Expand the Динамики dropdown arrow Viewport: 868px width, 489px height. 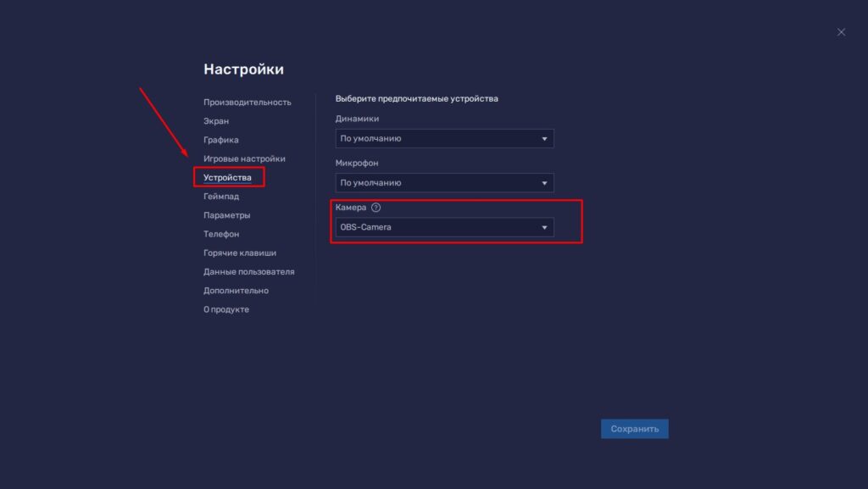tap(544, 139)
